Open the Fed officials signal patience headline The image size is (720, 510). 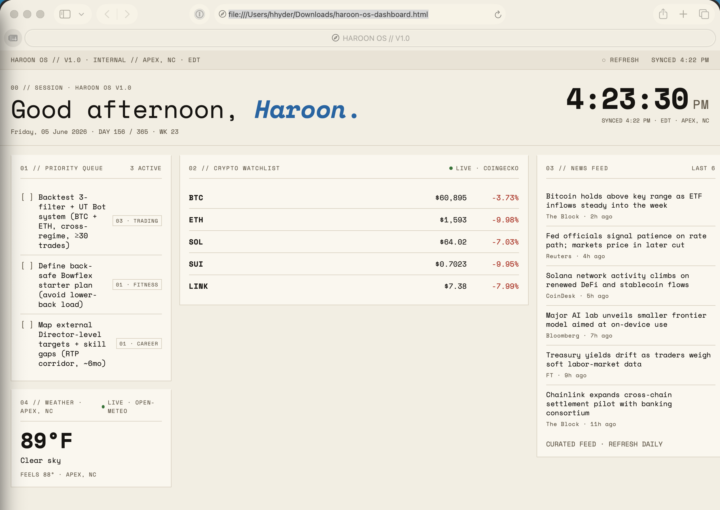tap(626, 240)
